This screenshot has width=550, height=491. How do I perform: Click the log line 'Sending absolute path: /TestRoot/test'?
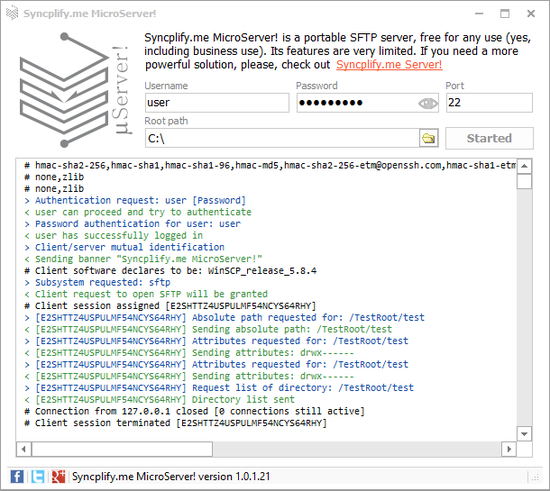(208, 329)
